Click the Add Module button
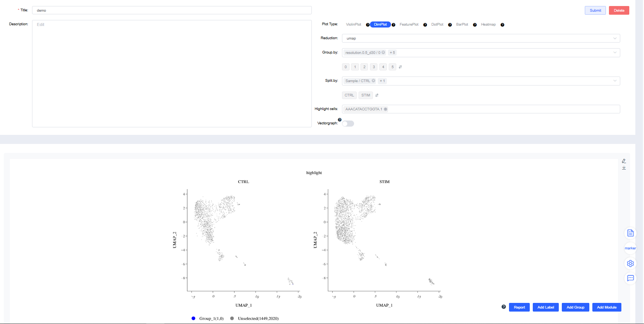Viewport: 644px width, 324px height. coord(606,307)
